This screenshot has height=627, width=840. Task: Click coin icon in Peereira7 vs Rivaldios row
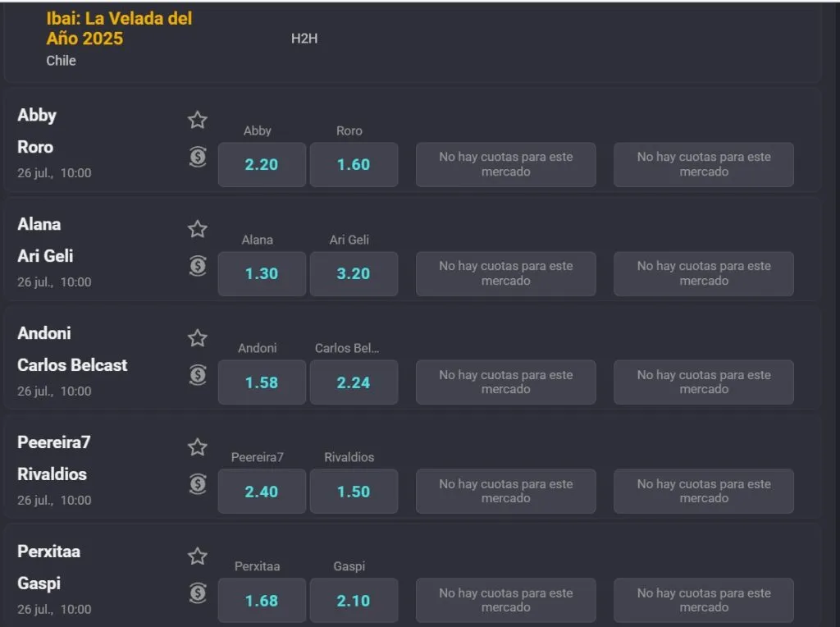coord(198,484)
